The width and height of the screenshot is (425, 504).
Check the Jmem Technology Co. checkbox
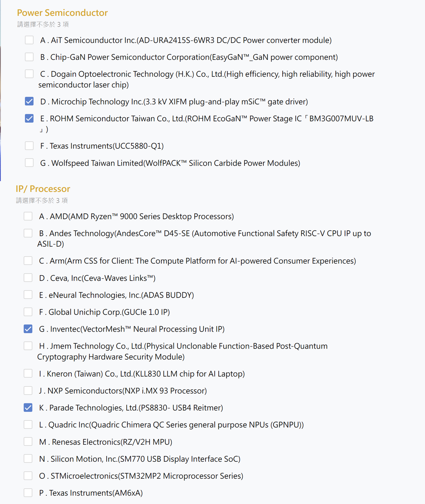coord(28,346)
